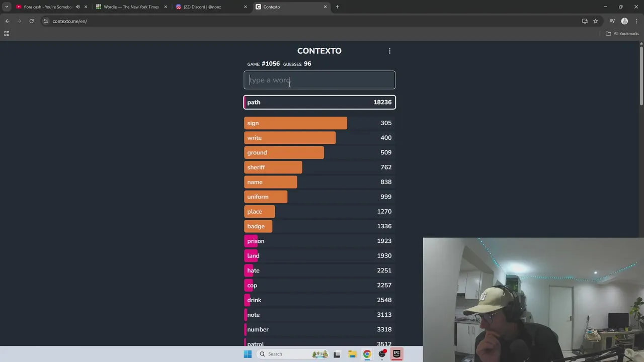Bookmark this page with star icon
This screenshot has width=644, height=362.
pos(596,21)
